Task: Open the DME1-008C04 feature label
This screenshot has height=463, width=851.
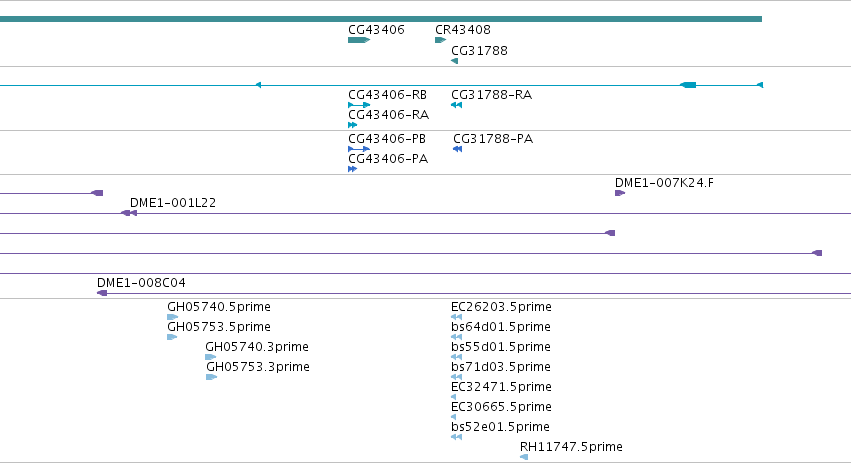Action: click(141, 283)
